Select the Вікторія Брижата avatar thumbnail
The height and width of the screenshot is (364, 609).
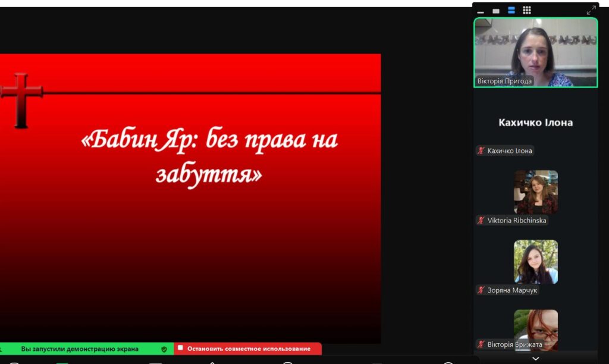[536, 327]
